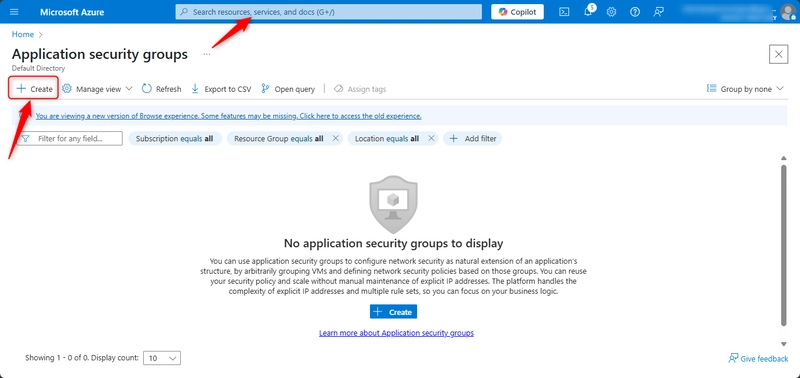
Task: Click the blue Create button in the empty state
Action: click(393, 312)
